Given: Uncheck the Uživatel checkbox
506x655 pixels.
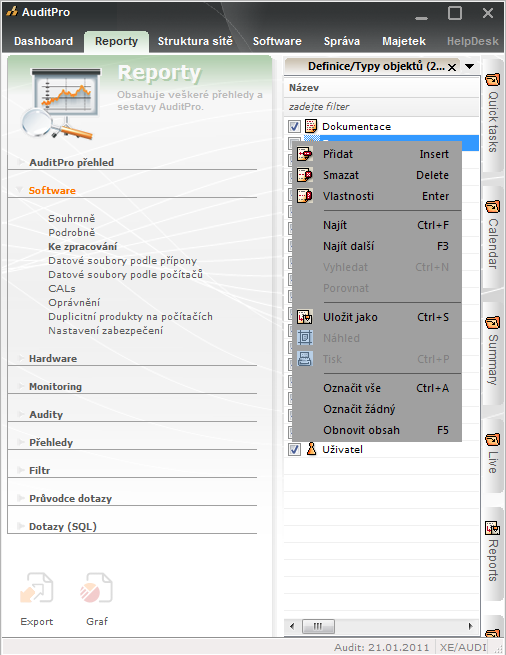Looking at the screenshot, I should [x=295, y=449].
